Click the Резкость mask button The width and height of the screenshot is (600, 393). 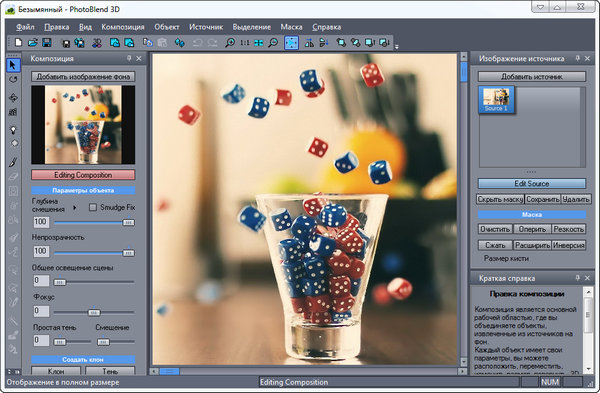[x=569, y=229]
